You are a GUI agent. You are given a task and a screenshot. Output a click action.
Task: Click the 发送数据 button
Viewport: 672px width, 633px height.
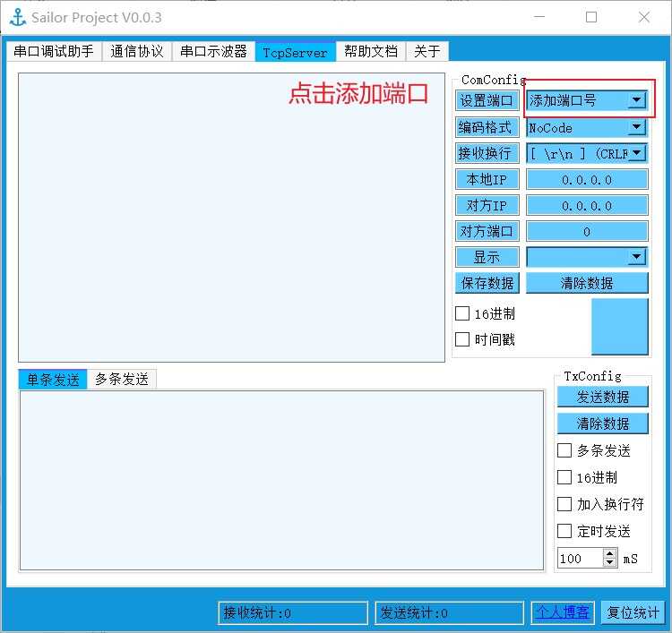coord(603,397)
